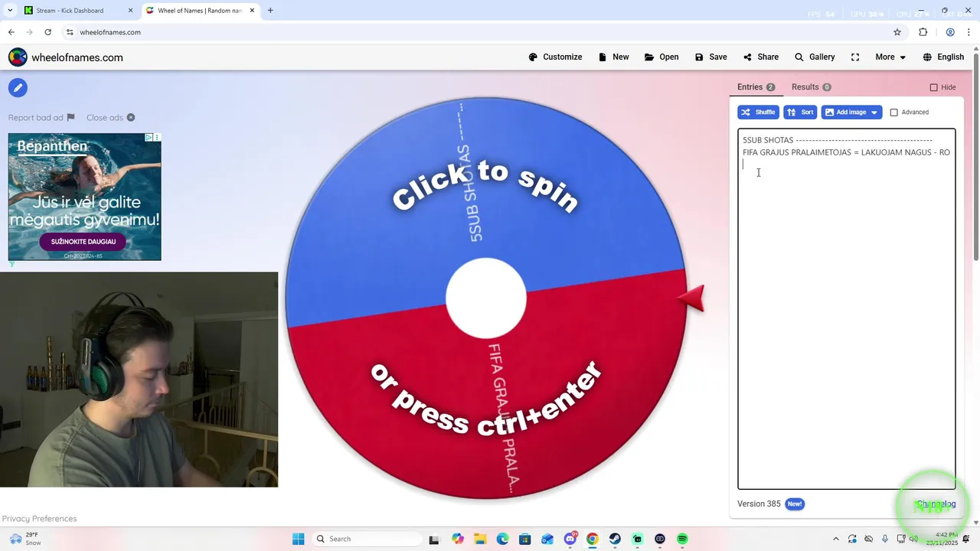Share the wheel
Viewport: 980px width, 551px height.
click(x=760, y=57)
